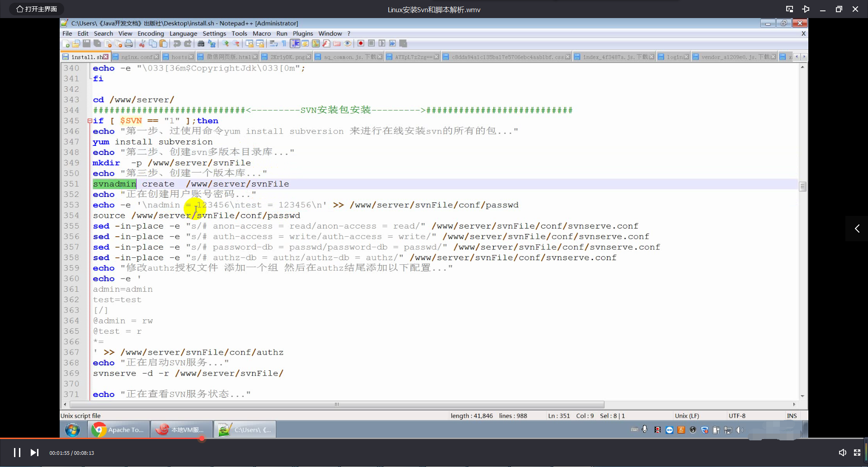Open the Document Map toolbar icon
Screen dimensions: 868x467
pyautogui.click(x=316, y=43)
